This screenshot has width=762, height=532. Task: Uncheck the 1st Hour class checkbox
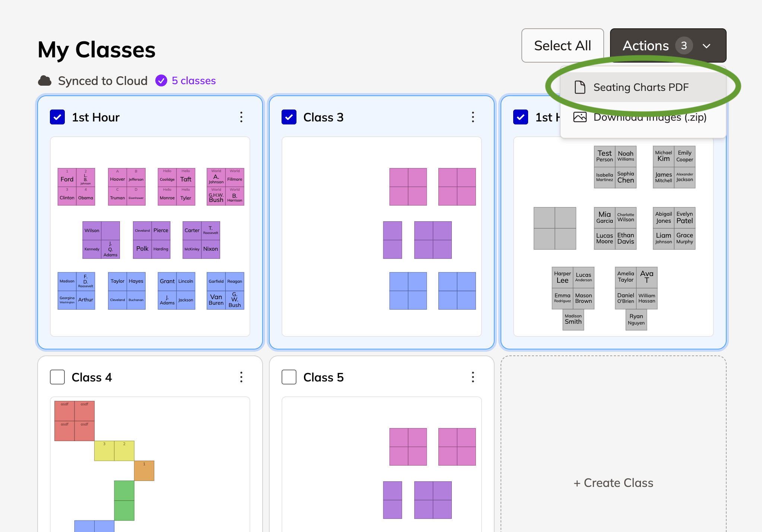pos(57,117)
